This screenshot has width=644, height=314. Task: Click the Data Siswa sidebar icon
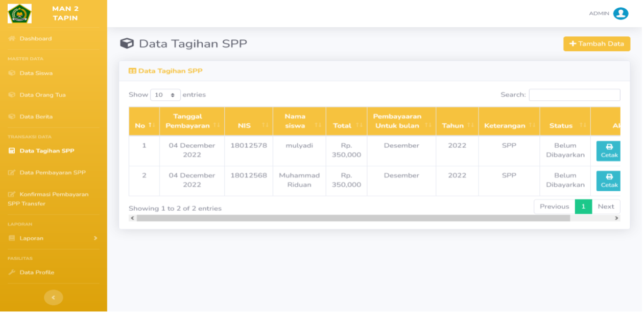point(12,73)
